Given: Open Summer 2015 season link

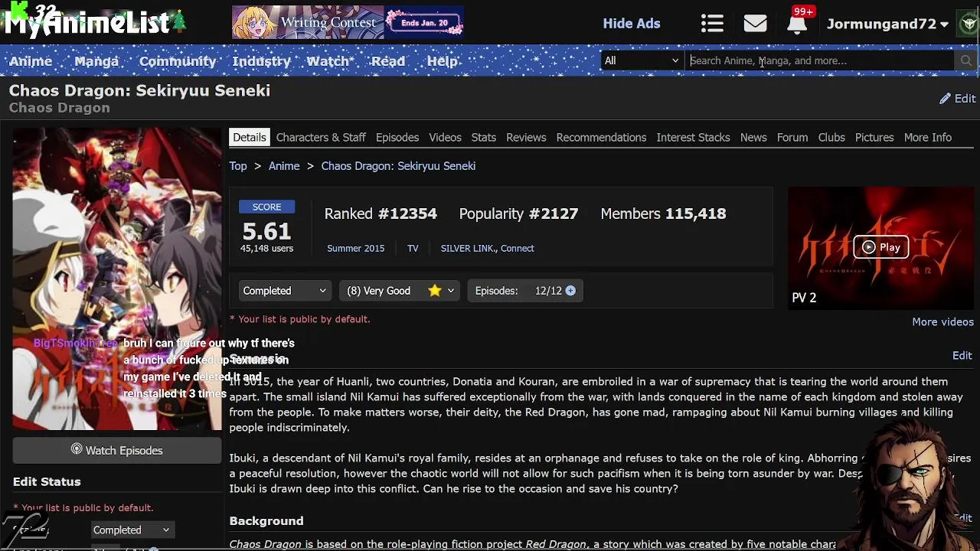Looking at the screenshot, I should click(356, 248).
